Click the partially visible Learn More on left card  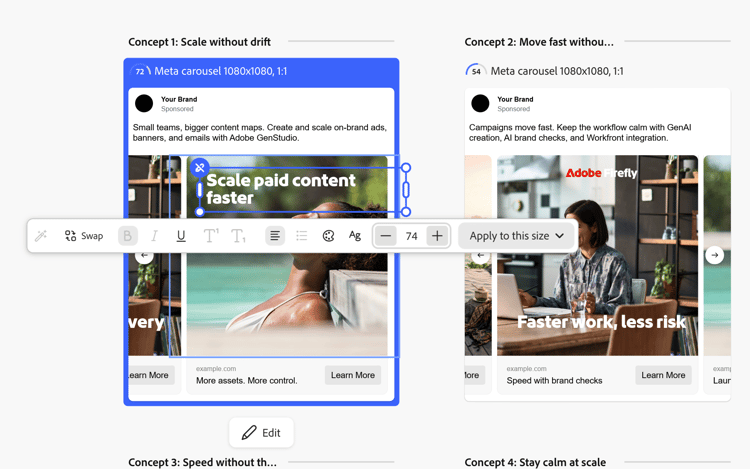click(x=151, y=375)
